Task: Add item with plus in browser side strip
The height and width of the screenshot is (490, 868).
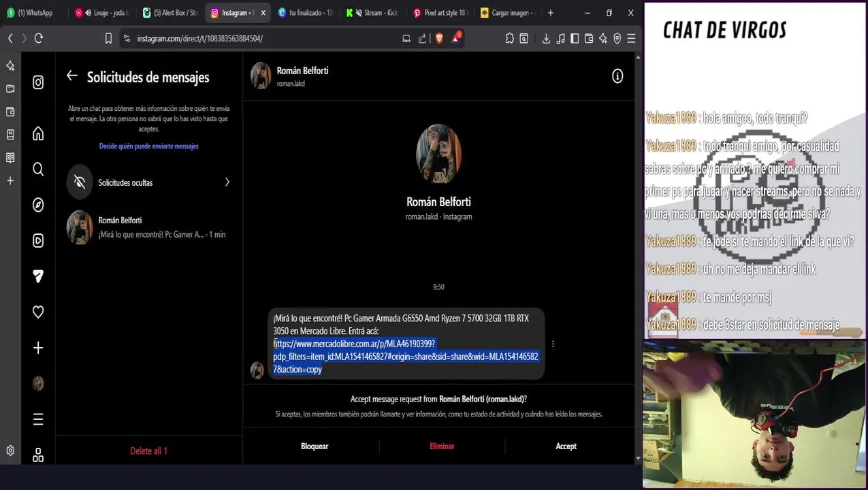Action: (x=10, y=181)
